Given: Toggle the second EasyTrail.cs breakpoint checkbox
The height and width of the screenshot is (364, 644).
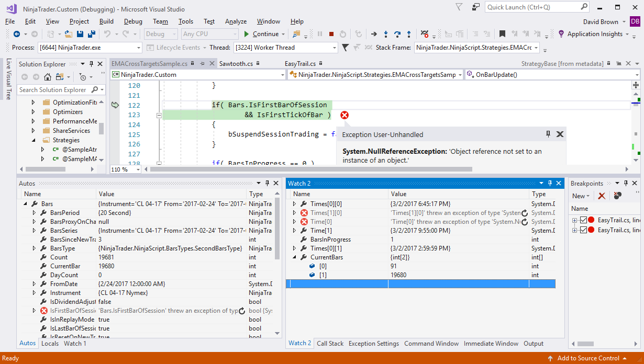Looking at the screenshot, I should (583, 230).
